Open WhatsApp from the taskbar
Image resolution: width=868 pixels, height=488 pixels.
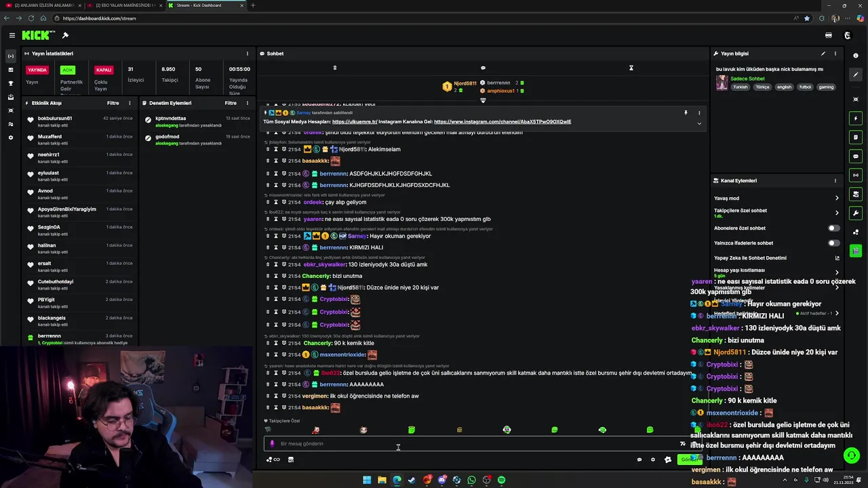pos(471,480)
